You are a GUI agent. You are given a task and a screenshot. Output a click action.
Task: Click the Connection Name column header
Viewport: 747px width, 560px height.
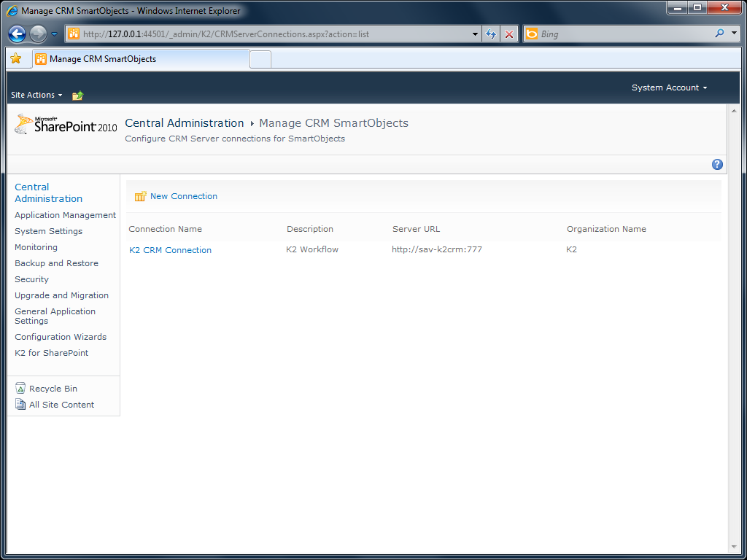point(166,229)
